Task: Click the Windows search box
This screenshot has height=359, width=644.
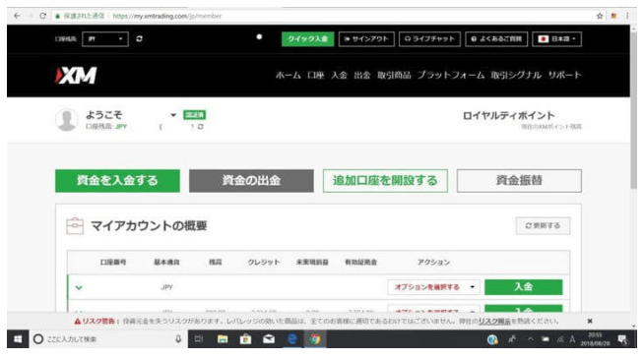Action: coord(108,339)
